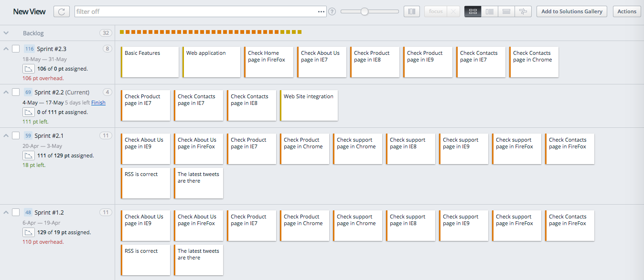
Task: Click the ID badge 116 of Sprint #2.3
Action: (30, 49)
